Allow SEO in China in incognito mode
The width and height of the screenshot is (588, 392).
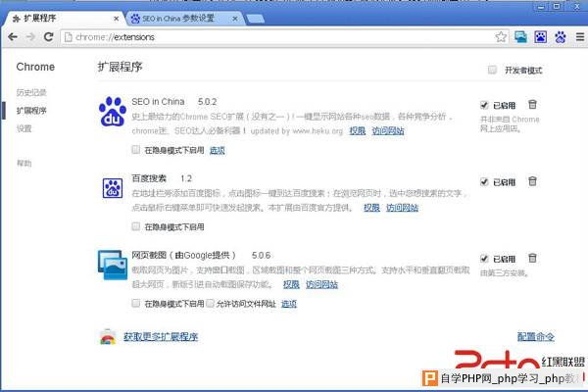coord(136,150)
